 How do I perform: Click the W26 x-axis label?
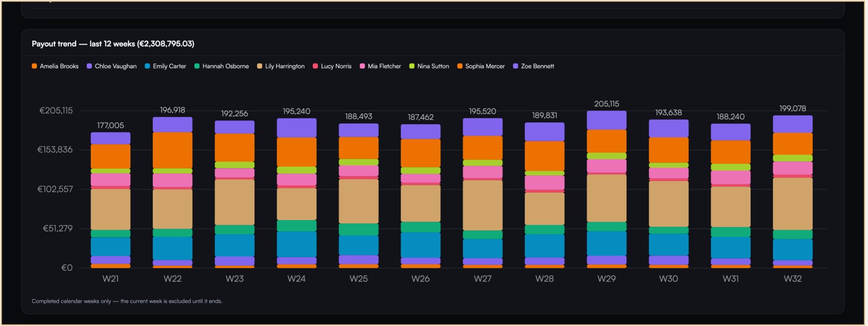[420, 279]
